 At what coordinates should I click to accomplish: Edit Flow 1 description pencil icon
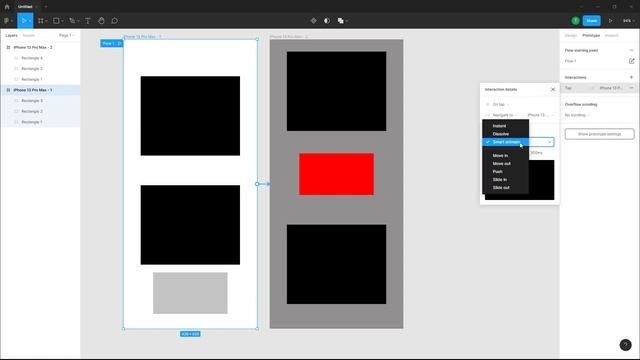pos(631,61)
